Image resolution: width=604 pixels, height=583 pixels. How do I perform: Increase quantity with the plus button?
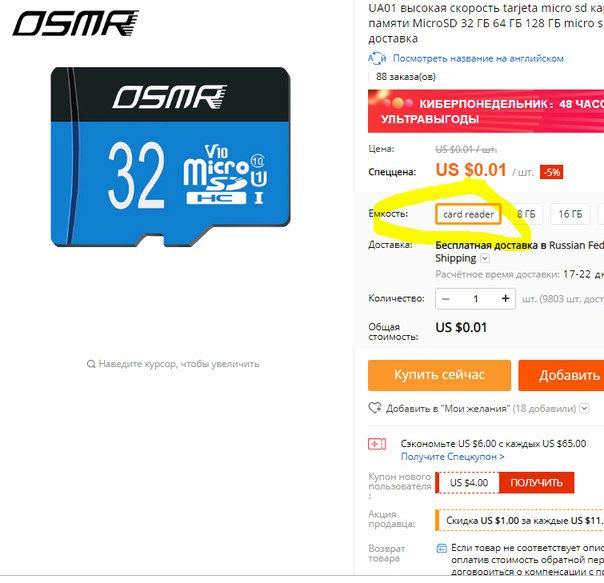pos(505,298)
